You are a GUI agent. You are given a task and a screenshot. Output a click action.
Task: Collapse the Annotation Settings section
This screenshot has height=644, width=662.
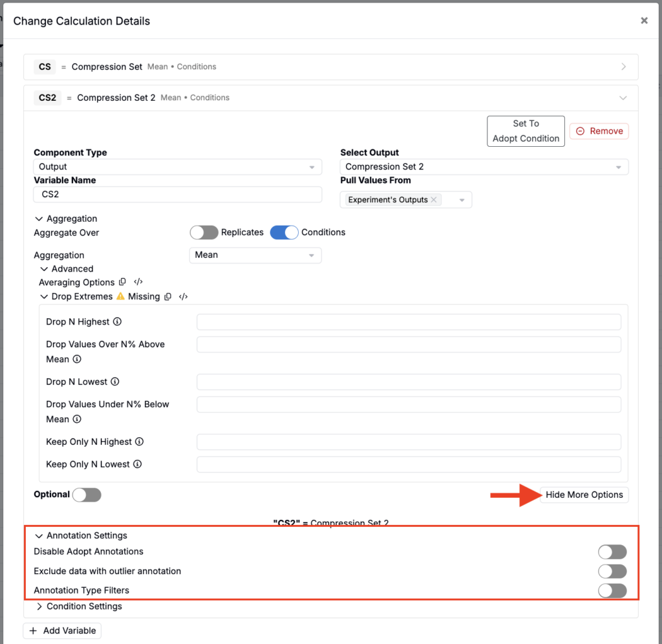click(81, 535)
